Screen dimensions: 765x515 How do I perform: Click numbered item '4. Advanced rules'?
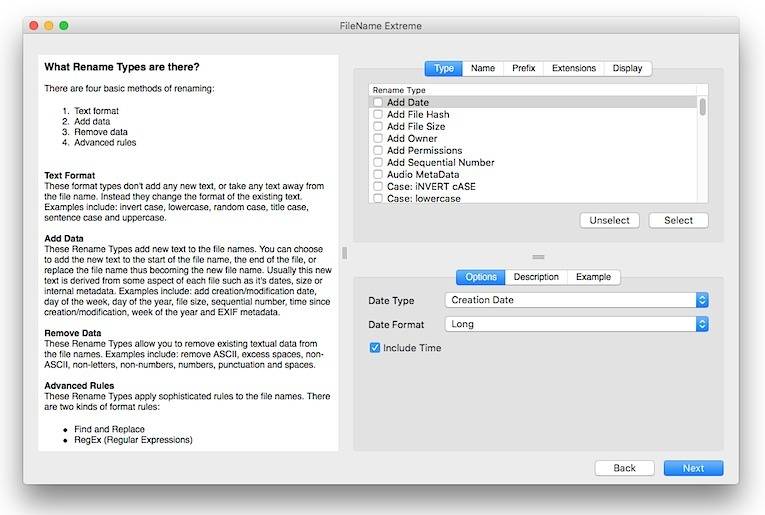pos(99,142)
